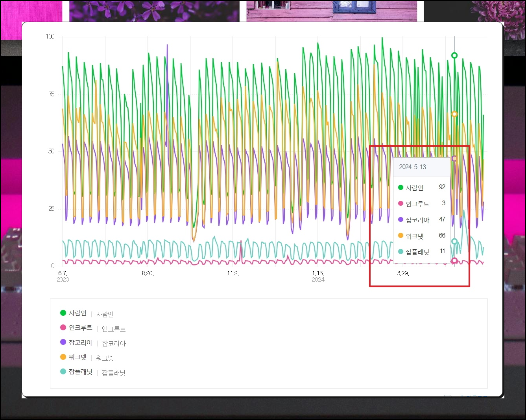Toggle the 잡코리아 series in the legend

click(76, 342)
